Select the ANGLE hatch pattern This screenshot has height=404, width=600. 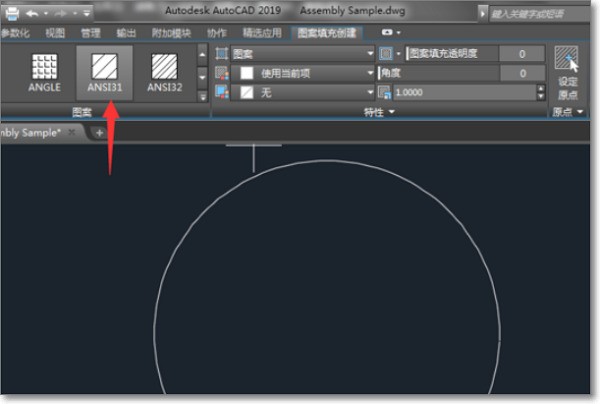tap(44, 72)
